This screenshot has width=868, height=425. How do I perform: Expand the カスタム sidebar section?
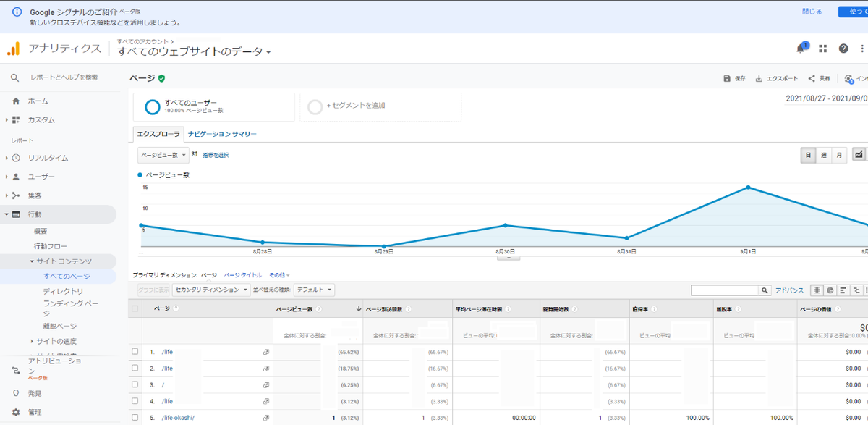pos(7,120)
